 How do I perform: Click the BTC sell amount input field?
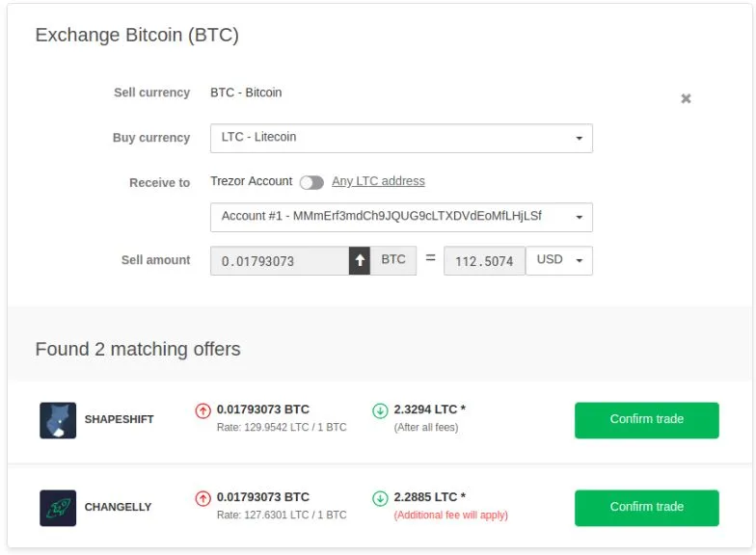(279, 261)
